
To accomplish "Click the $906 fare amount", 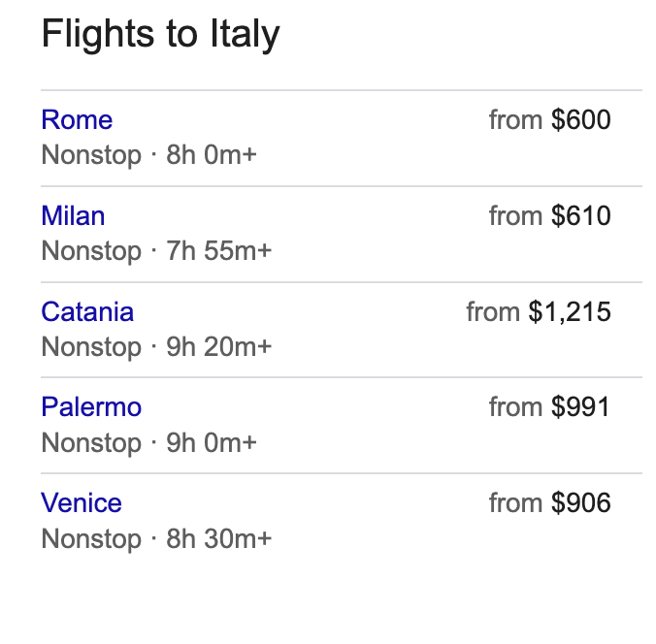I will [580, 503].
